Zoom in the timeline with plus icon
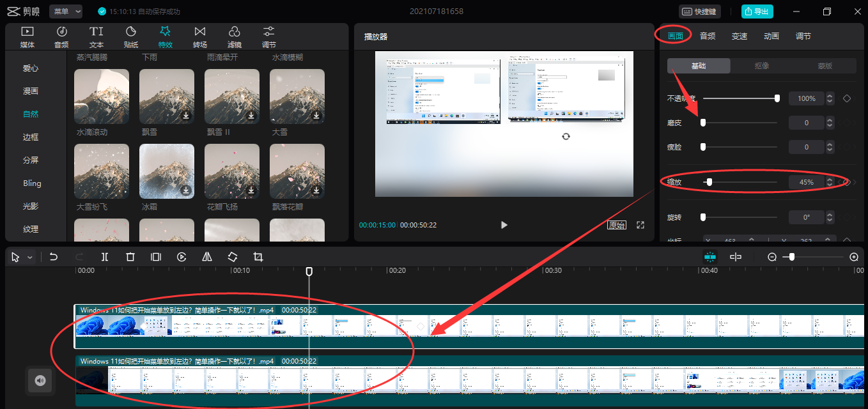This screenshot has height=409, width=868. 854,257
